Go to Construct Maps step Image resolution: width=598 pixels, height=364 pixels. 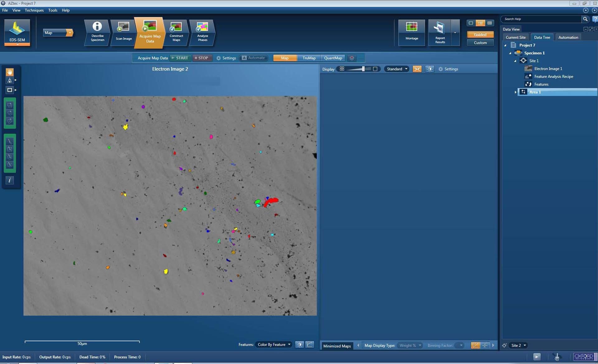click(176, 33)
